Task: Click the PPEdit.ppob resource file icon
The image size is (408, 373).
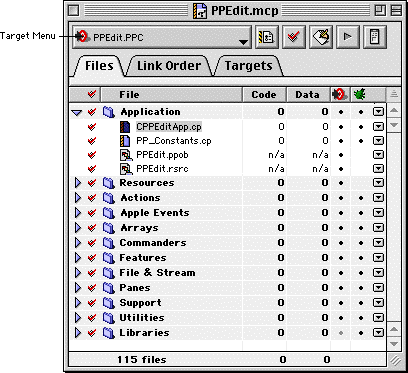Action: coord(125,155)
